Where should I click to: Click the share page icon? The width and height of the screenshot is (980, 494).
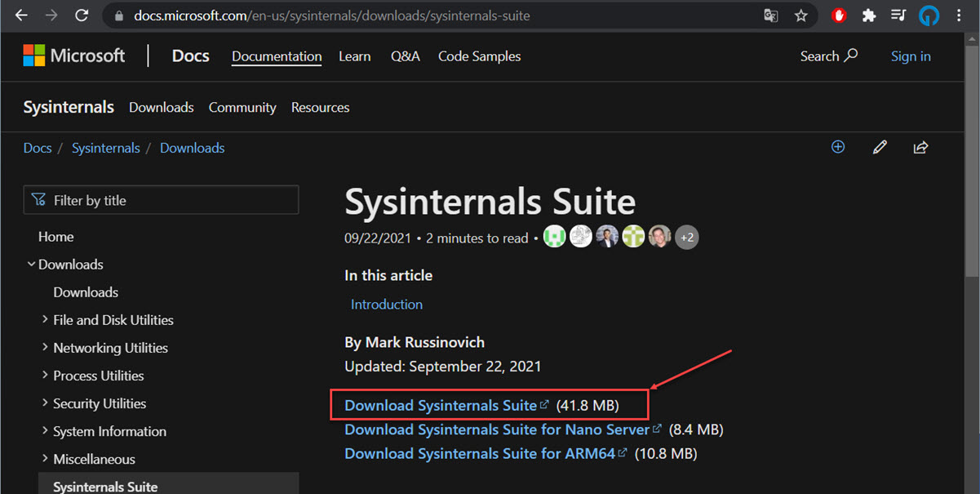[x=920, y=148]
